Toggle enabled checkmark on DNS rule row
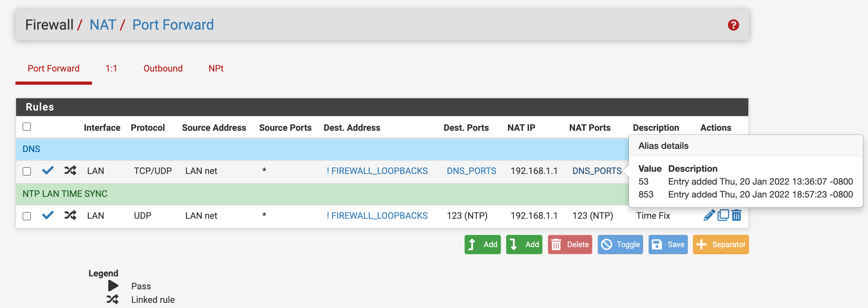This screenshot has width=868, height=308. point(48,170)
